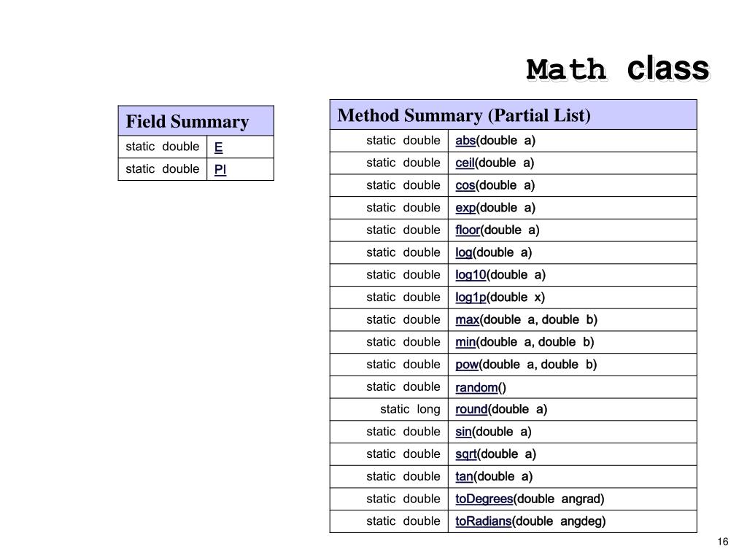Select '(double angrad)' parameter text
This screenshot has height=560, width=747.
pos(559,499)
